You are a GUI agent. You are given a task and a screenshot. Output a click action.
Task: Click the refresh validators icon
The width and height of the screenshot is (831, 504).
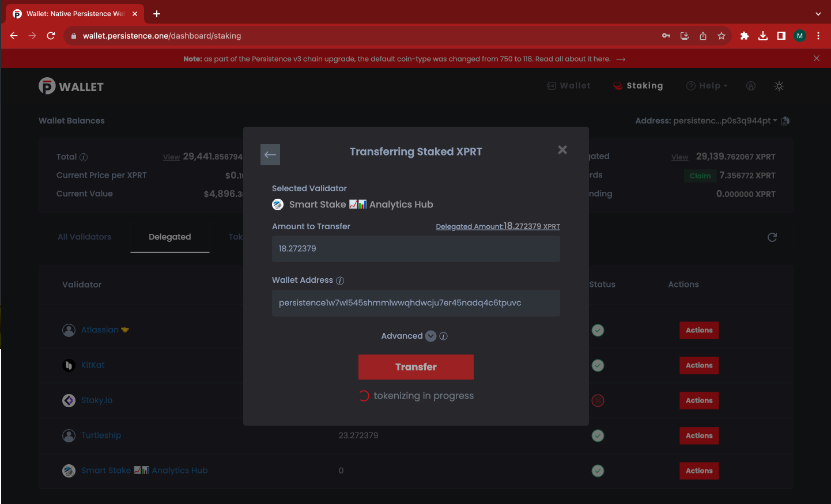pyautogui.click(x=772, y=237)
